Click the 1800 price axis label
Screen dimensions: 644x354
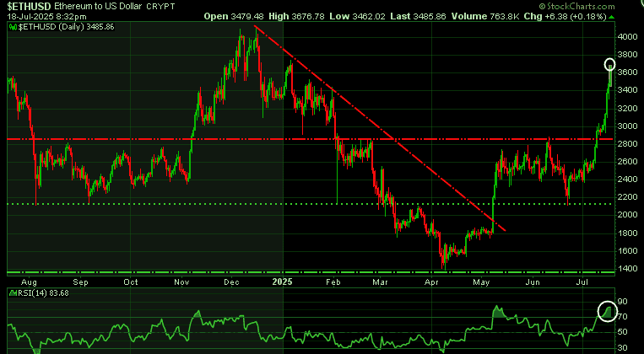pos(629,233)
